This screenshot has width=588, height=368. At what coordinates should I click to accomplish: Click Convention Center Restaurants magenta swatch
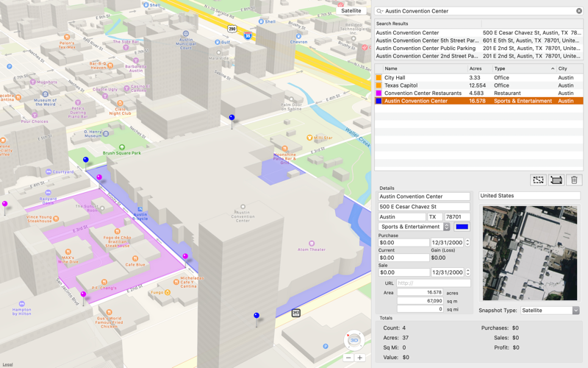(379, 93)
